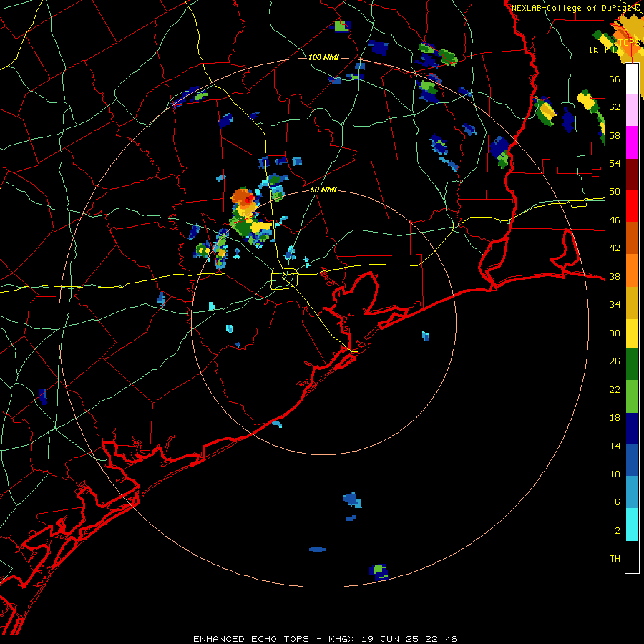This screenshot has width=644, height=644.
Task: Click the 30 value on the legend
Action: (x=615, y=333)
